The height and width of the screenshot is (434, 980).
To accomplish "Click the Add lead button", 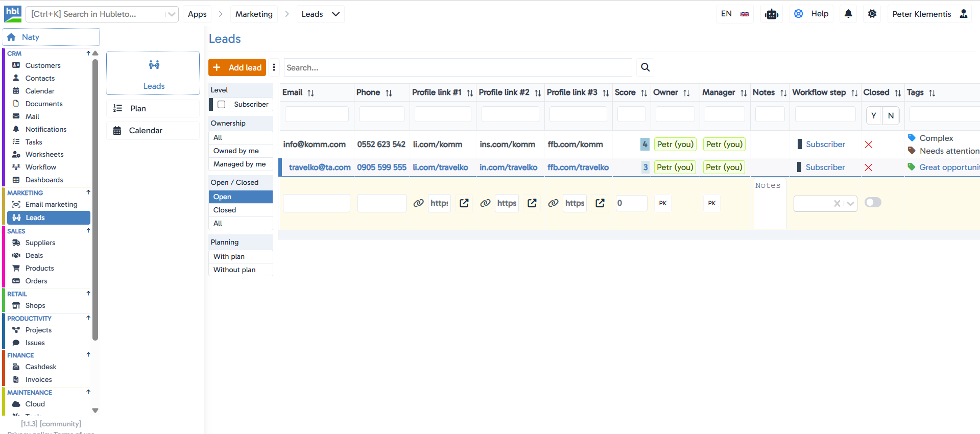I will pyautogui.click(x=237, y=67).
